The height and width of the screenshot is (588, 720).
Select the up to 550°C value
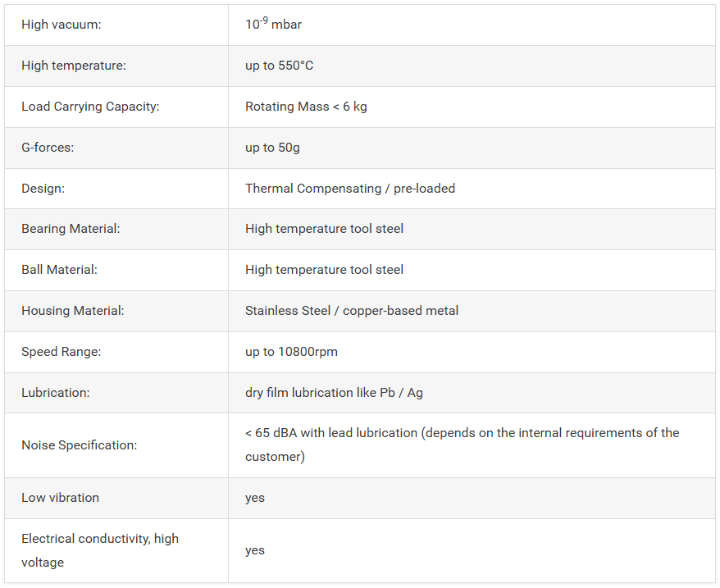pyautogui.click(x=279, y=66)
